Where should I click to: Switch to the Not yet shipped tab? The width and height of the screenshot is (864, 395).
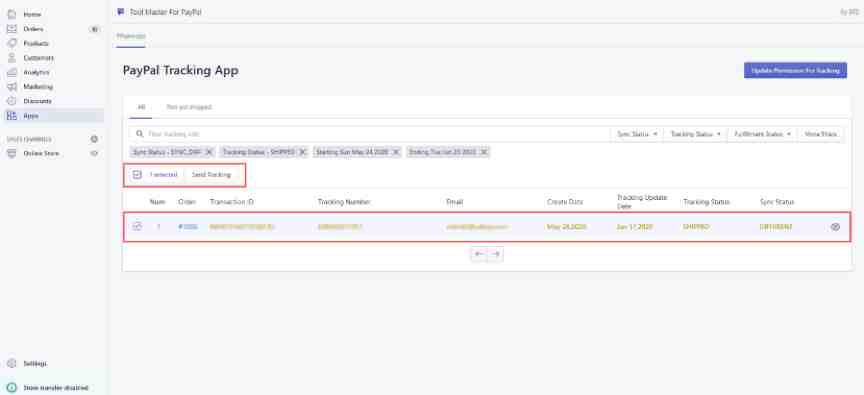189,107
